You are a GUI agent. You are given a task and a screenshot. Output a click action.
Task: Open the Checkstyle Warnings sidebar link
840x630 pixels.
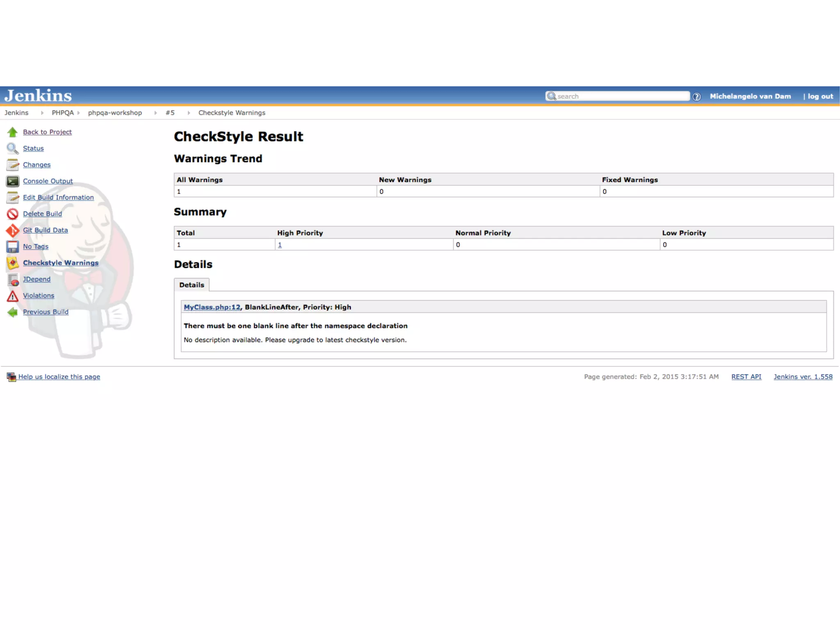coord(61,263)
